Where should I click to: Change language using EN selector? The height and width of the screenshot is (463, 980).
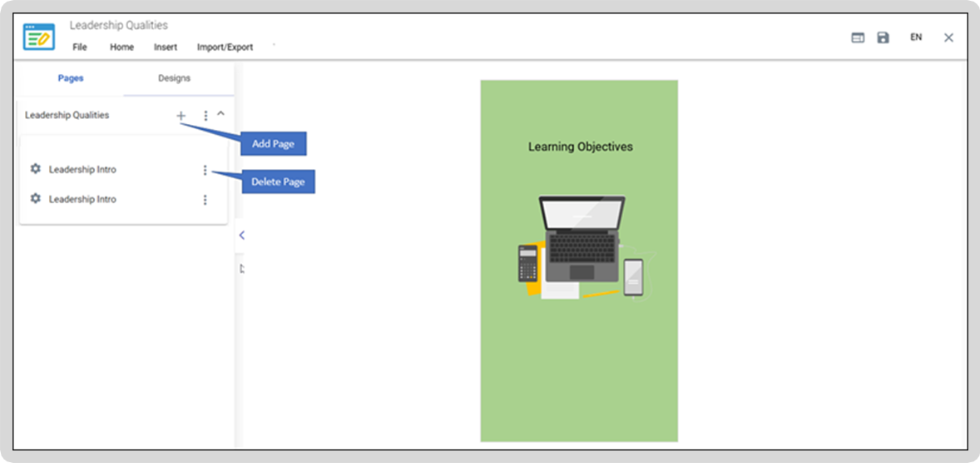tap(916, 37)
